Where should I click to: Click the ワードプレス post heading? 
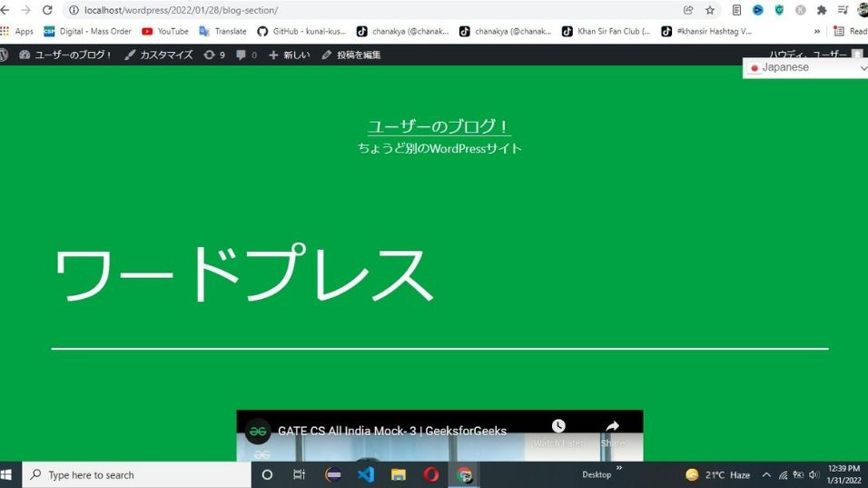tap(243, 274)
